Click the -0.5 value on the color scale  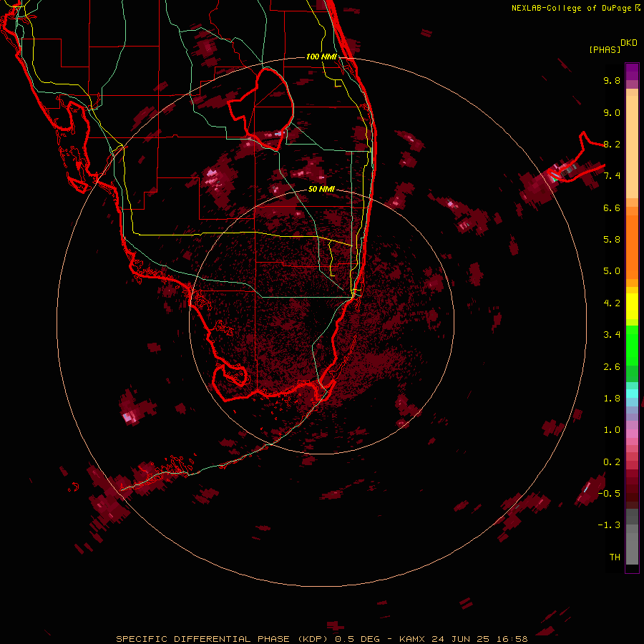point(609,494)
